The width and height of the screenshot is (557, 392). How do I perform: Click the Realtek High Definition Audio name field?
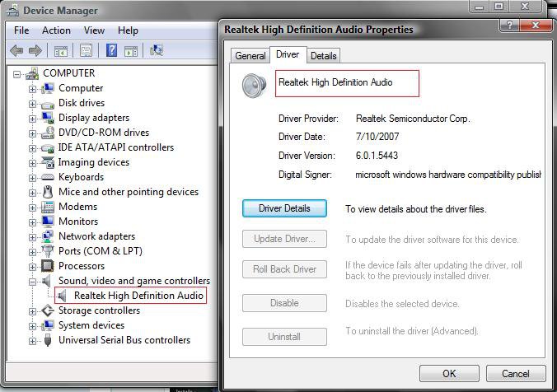pos(347,83)
